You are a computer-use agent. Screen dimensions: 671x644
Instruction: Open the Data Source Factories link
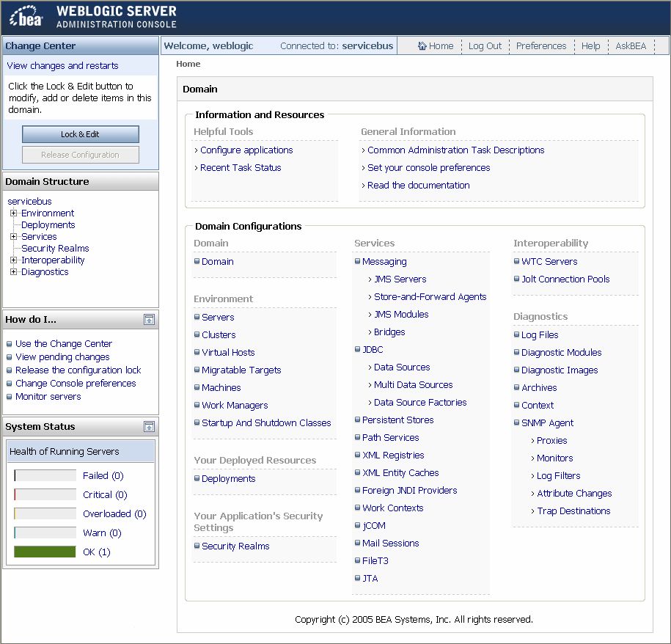[420, 402]
